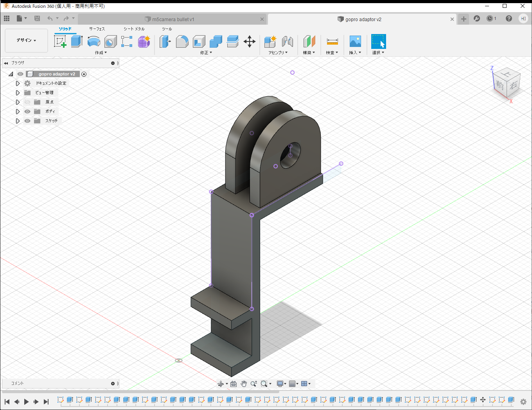Toggle visibility of the スケッチ folder

(27, 121)
